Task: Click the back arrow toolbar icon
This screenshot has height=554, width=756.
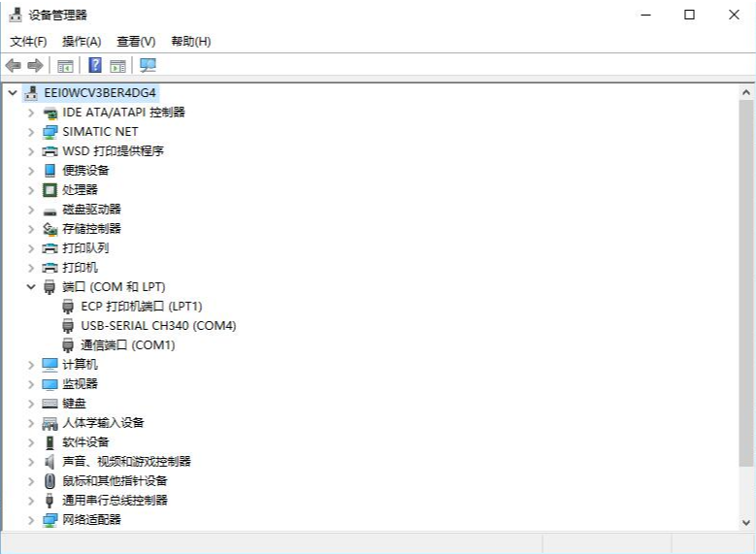Action: click(13, 65)
